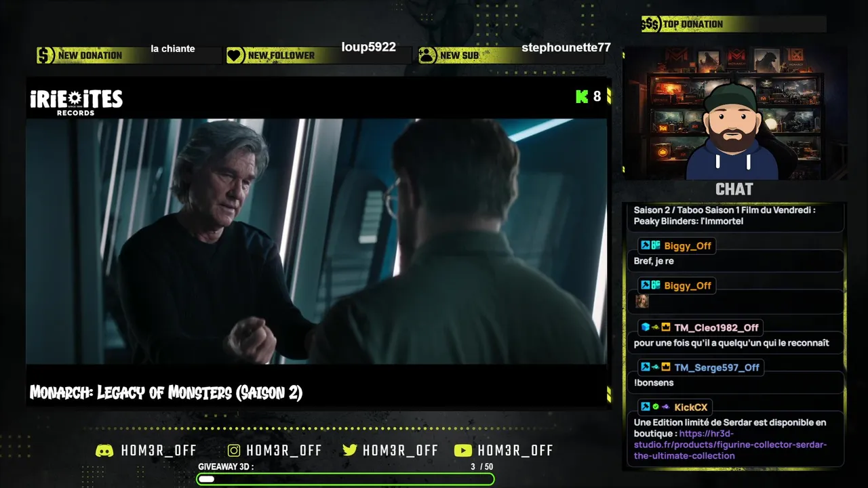Click the Twitter bird icon
This screenshot has height=488, width=868.
(x=350, y=451)
